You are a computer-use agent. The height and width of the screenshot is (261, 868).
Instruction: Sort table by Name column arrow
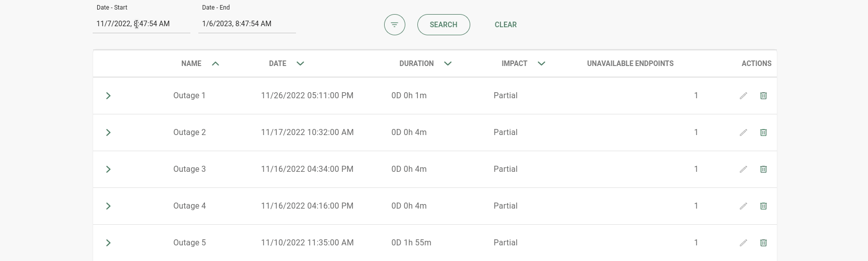tap(215, 63)
